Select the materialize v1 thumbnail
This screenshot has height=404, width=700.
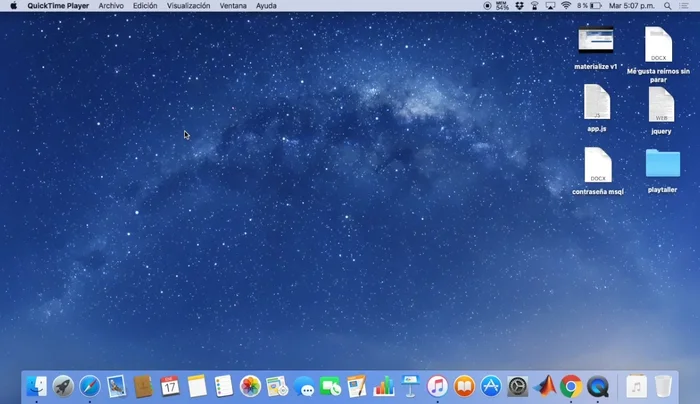pyautogui.click(x=596, y=40)
